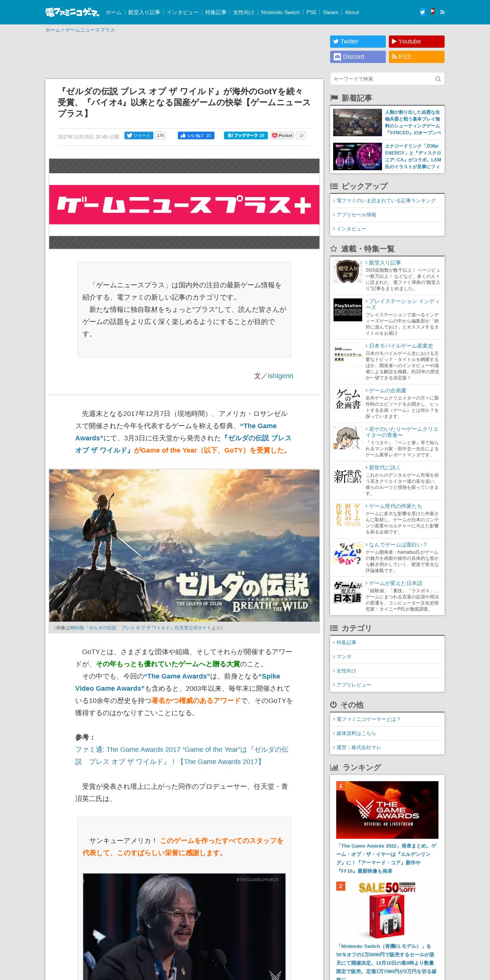Click the Breath of the Wild article image

[184, 545]
